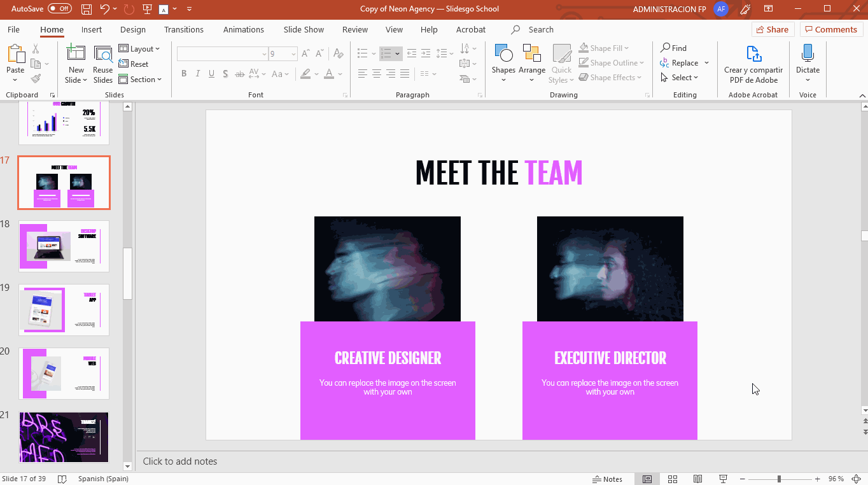
Task: Switch to the Animations tab
Action: 243,29
